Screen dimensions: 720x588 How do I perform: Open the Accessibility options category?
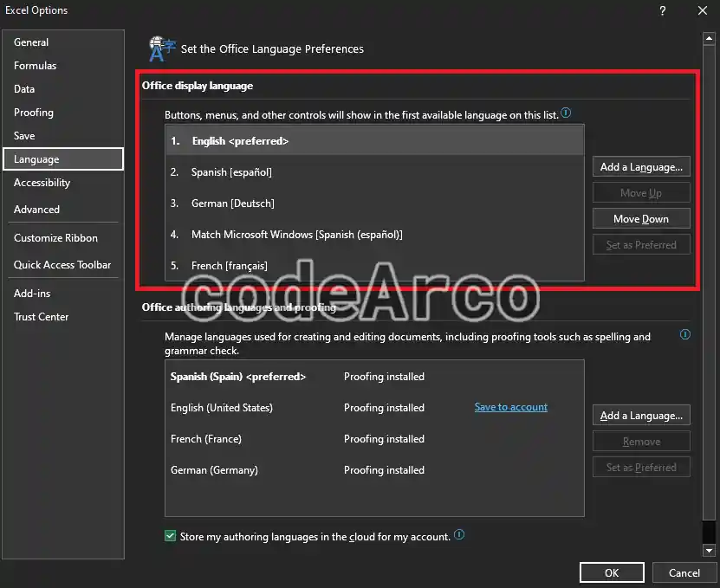[x=63, y=183]
